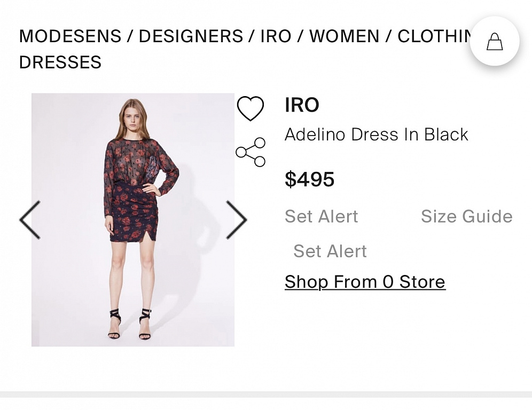The width and height of the screenshot is (532, 410).
Task: Open the model product photo
Action: [x=133, y=219]
